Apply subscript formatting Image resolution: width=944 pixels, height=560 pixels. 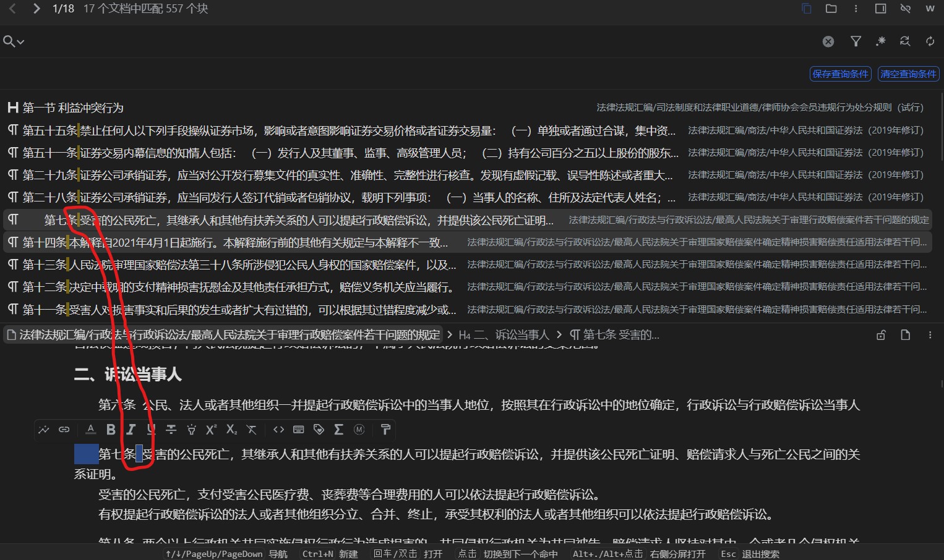(x=232, y=430)
